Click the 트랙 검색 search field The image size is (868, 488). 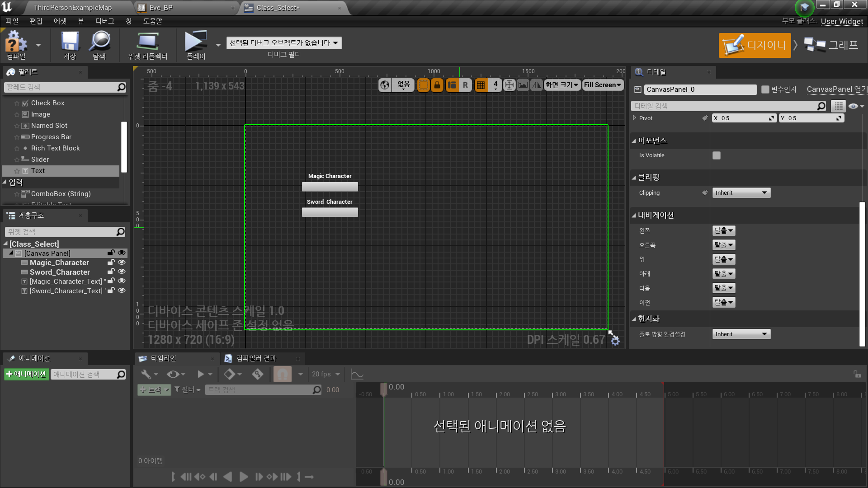(x=262, y=389)
